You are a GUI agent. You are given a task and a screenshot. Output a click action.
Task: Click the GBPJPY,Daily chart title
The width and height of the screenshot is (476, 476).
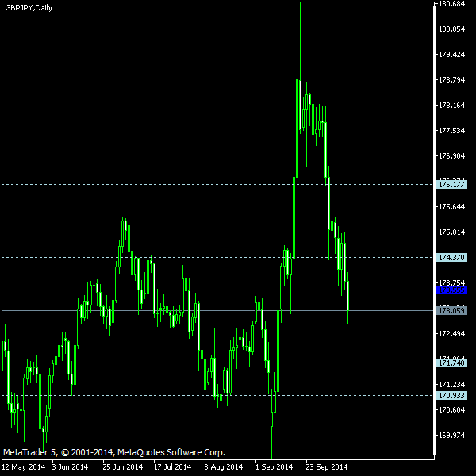[x=29, y=8]
